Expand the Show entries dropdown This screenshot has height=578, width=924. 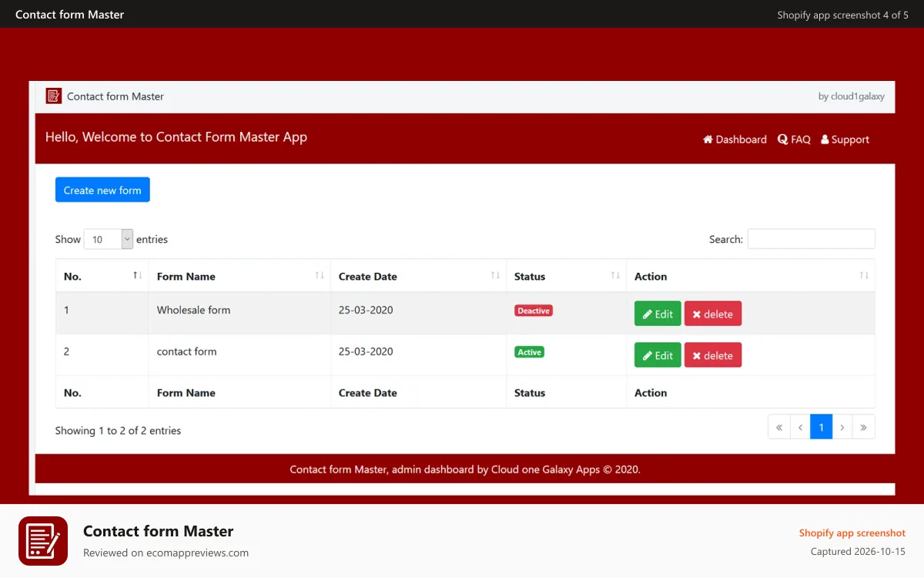[x=109, y=239]
